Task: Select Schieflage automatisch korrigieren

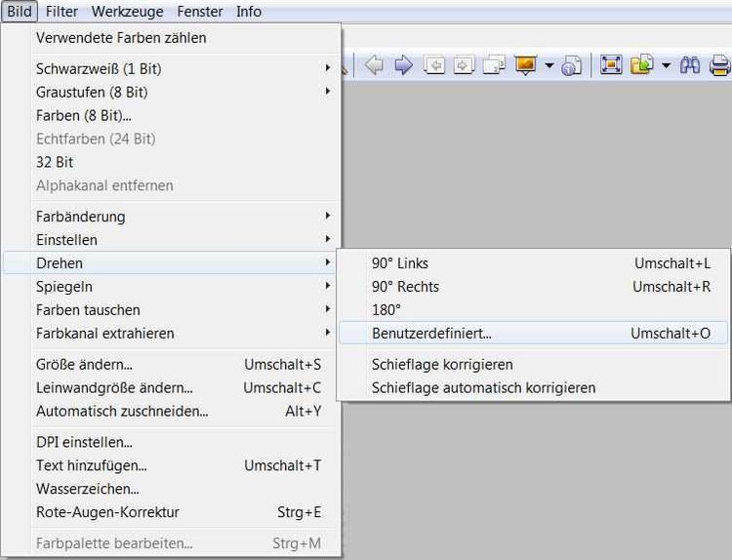Action: pyautogui.click(x=533, y=387)
